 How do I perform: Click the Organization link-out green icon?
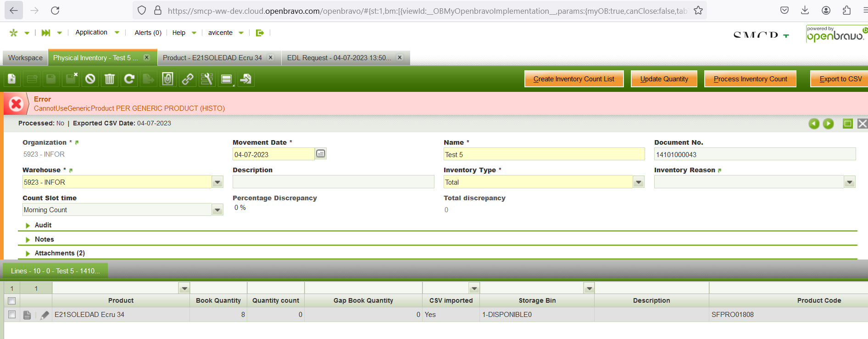[x=77, y=143]
